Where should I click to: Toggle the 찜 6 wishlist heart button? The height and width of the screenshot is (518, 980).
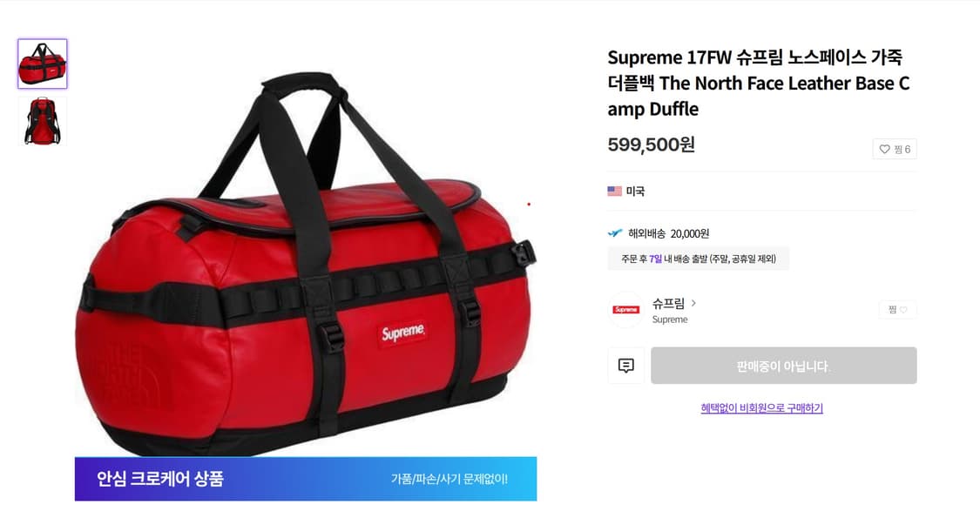coord(895,149)
